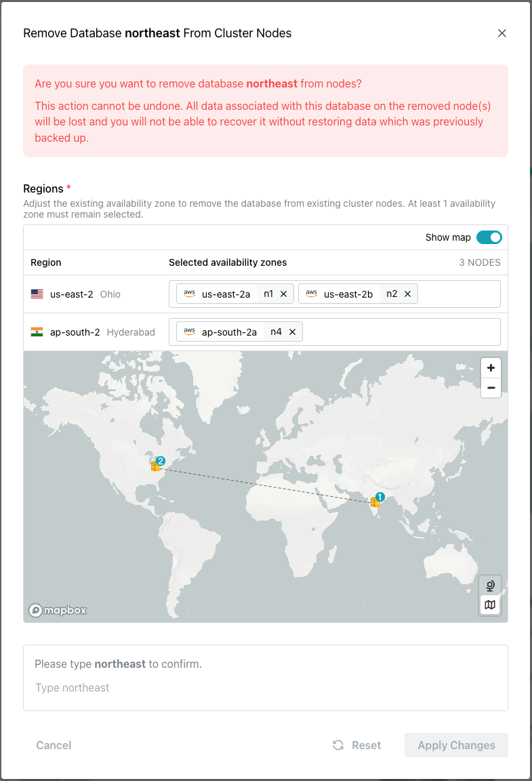The width and height of the screenshot is (532, 781).
Task: Zoom in on the map
Action: click(491, 367)
